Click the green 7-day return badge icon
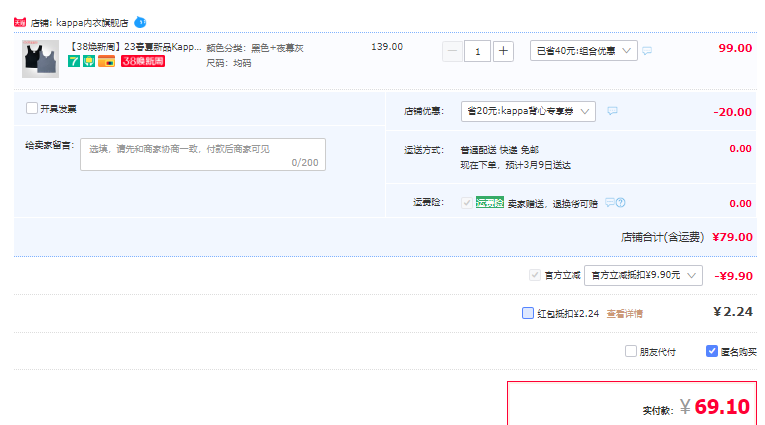 click(74, 61)
